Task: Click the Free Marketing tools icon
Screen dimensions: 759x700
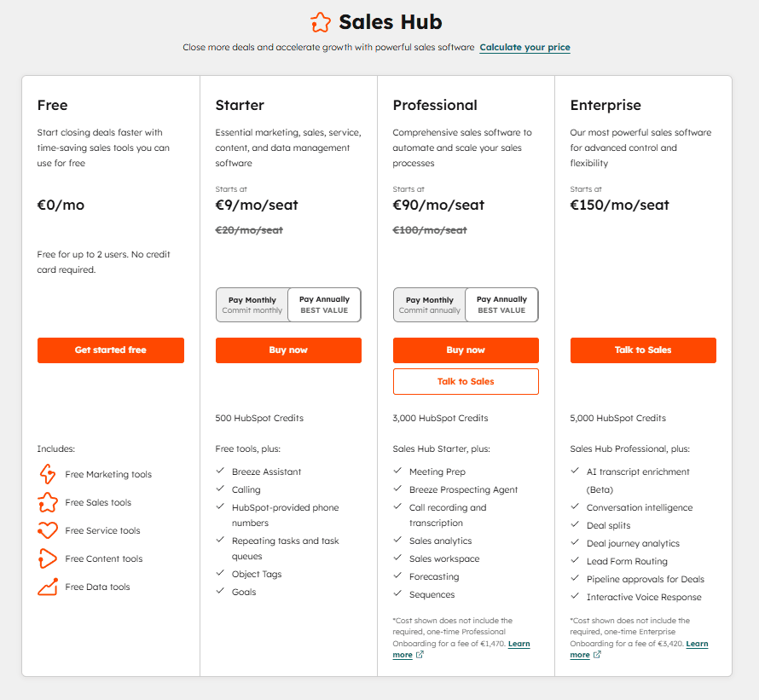Action: pos(48,474)
